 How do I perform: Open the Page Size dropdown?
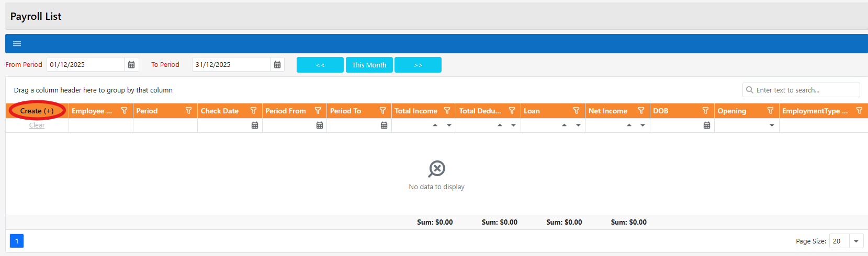[x=856, y=241]
